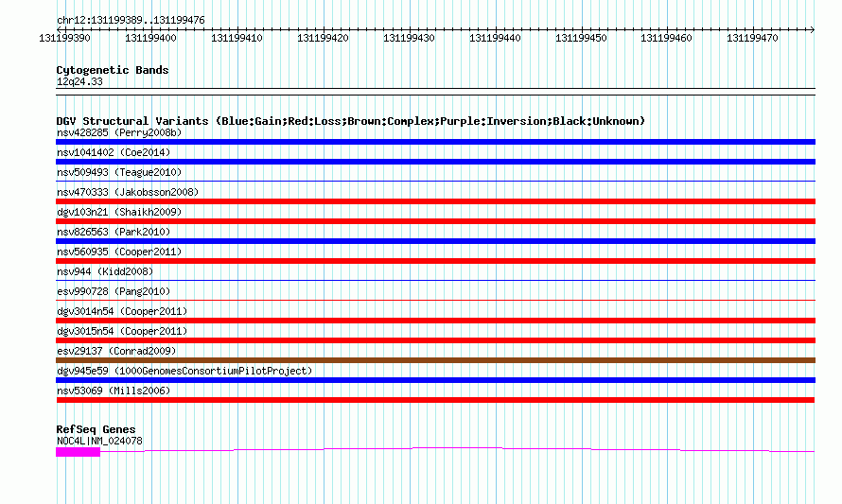Click ruler position 131199460

tap(666, 38)
